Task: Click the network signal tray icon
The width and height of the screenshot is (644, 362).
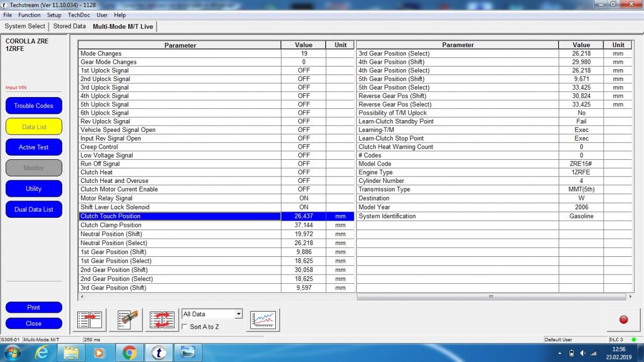Action: (594, 353)
